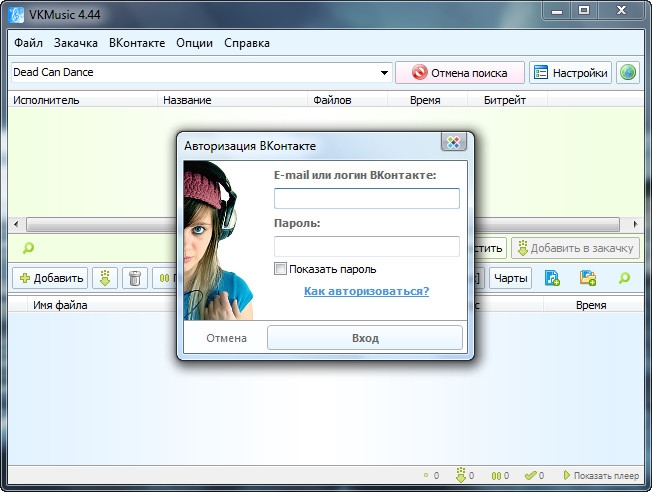Click the add folder icon in toolbar
This screenshot has width=652, height=492.
click(x=588, y=278)
